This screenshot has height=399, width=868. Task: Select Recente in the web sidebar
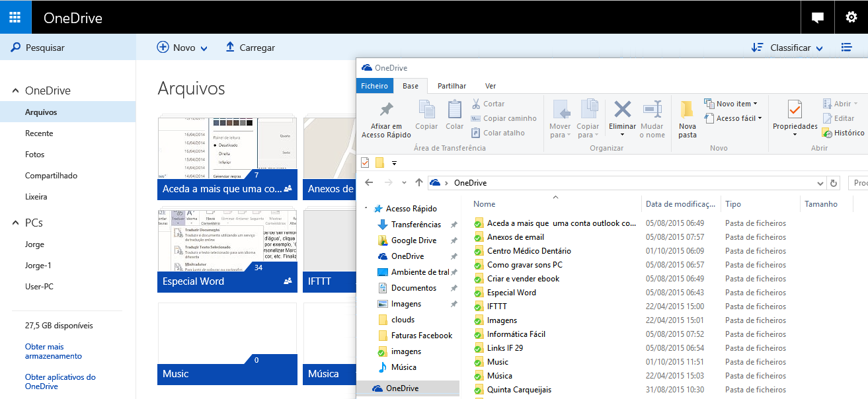coord(39,133)
